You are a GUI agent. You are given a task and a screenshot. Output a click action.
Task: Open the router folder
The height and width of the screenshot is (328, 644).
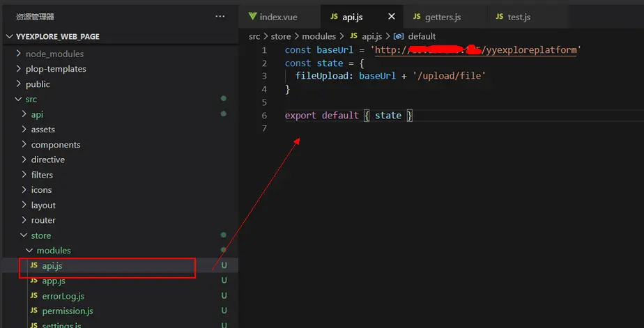tap(43, 221)
